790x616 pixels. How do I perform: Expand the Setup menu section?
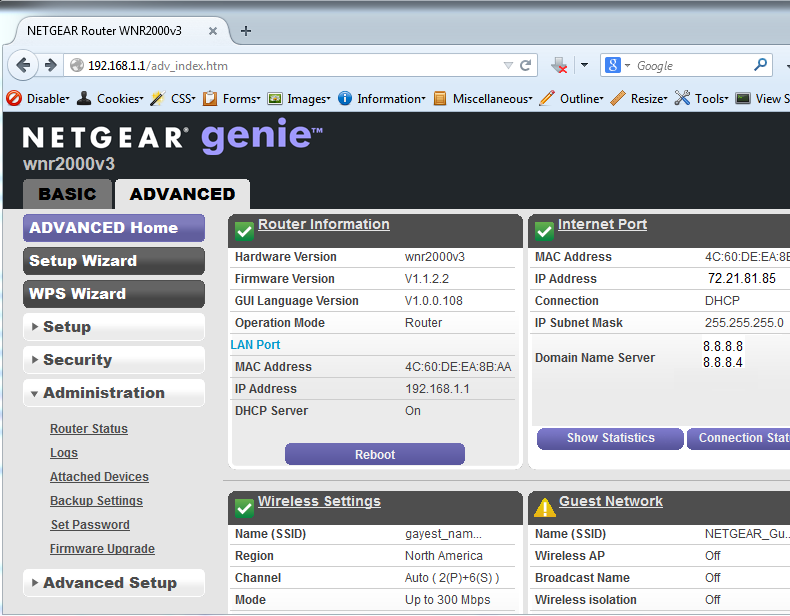[114, 326]
